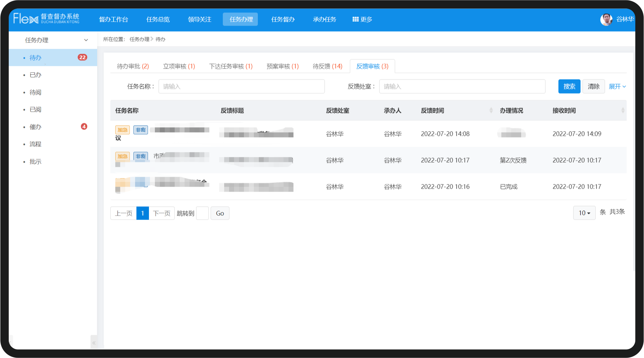Open the user avatar for 谷林华
This screenshot has height=358, width=644.
606,19
